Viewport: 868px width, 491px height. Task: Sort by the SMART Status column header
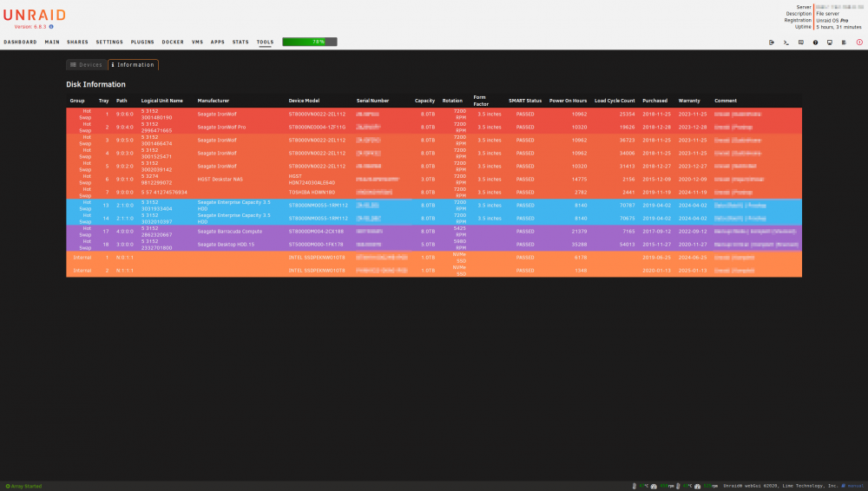[525, 101]
